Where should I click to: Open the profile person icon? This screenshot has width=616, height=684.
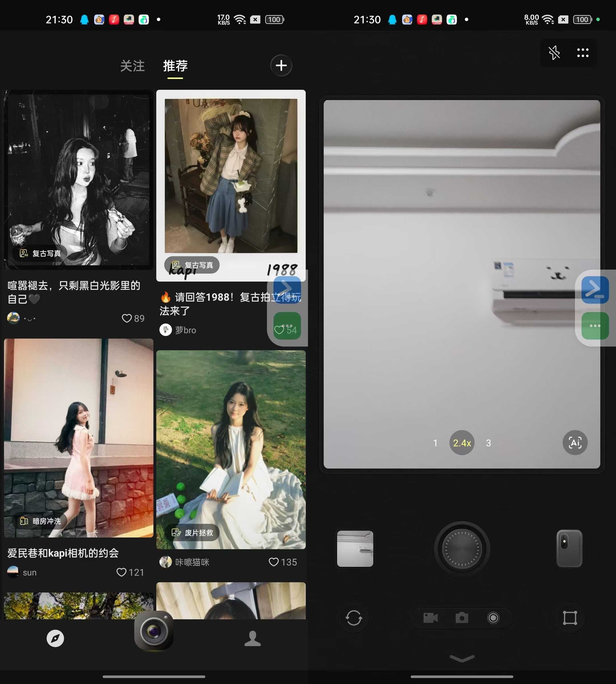[x=252, y=638]
